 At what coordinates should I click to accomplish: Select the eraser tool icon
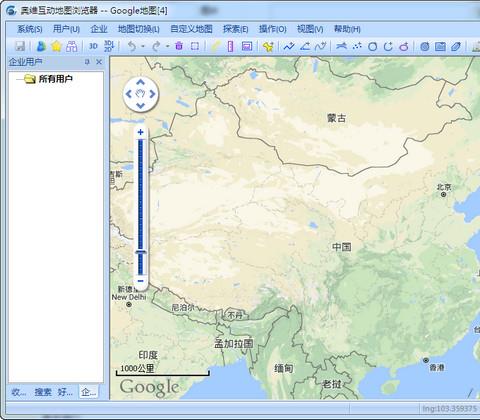[x=456, y=46]
